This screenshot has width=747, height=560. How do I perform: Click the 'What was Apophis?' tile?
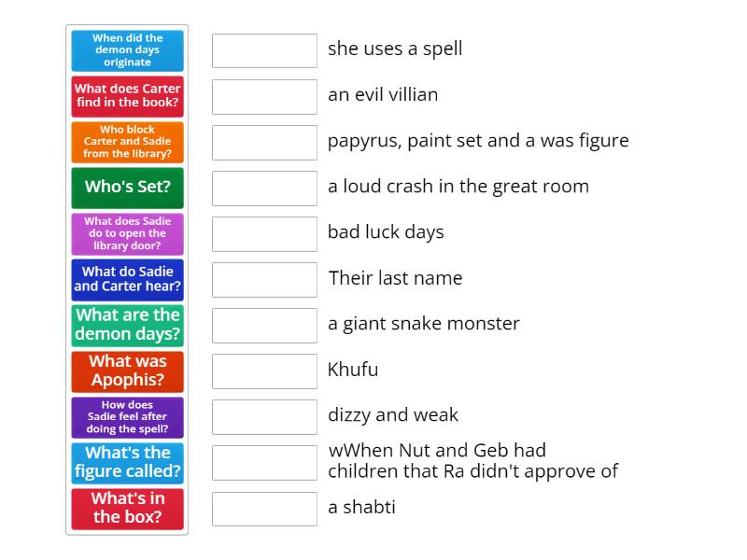(x=127, y=371)
